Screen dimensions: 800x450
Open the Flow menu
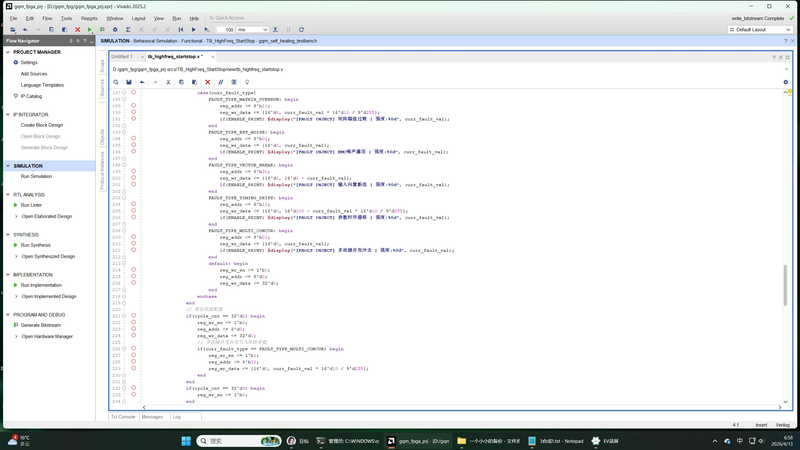click(47, 18)
